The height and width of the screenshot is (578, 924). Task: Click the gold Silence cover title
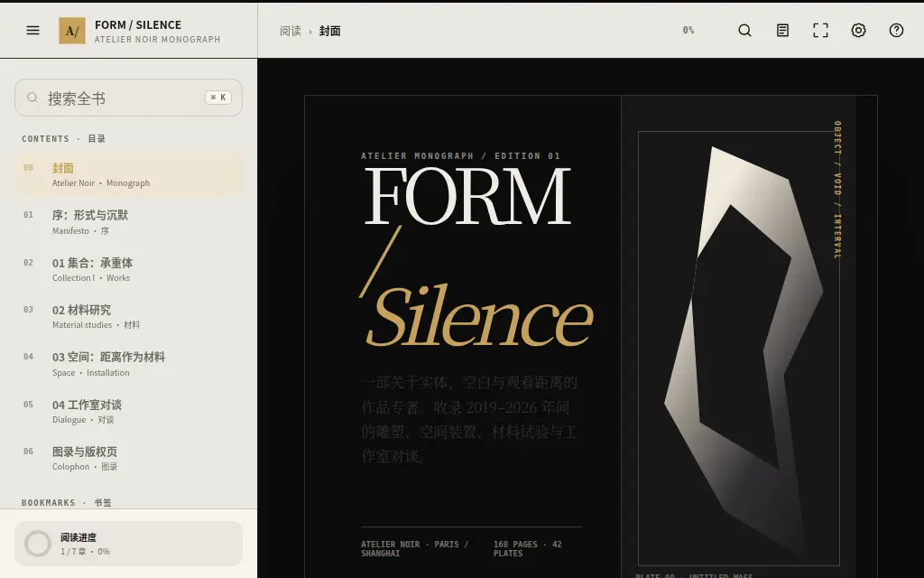(x=479, y=317)
